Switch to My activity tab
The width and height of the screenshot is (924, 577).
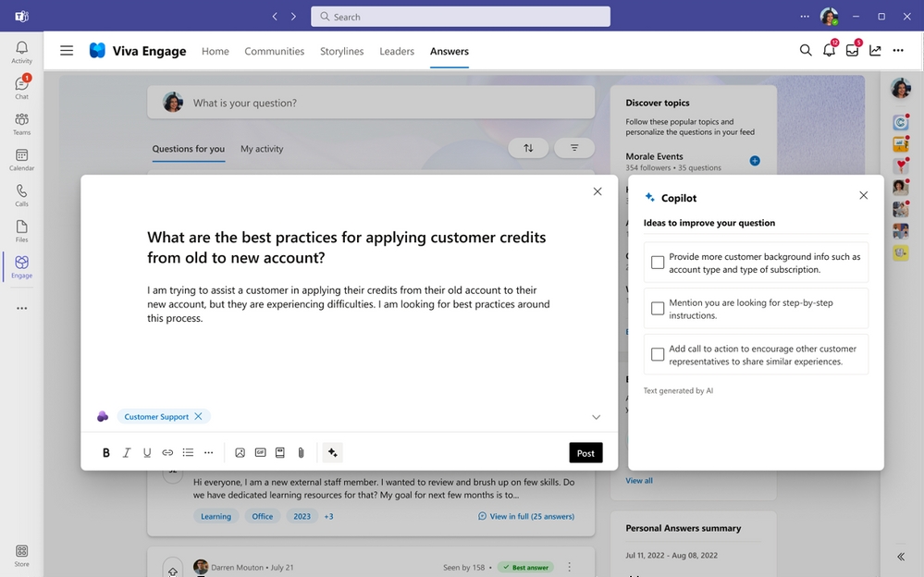pos(262,149)
